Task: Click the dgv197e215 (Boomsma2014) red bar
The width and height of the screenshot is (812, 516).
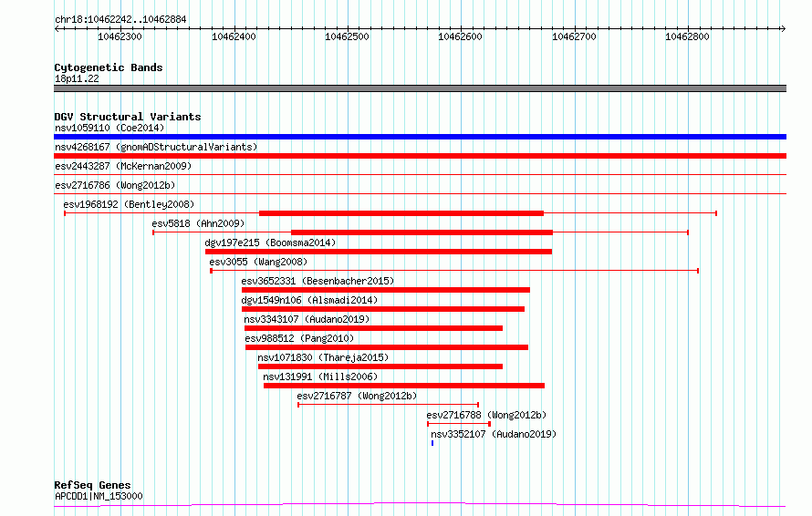Action: click(x=379, y=252)
